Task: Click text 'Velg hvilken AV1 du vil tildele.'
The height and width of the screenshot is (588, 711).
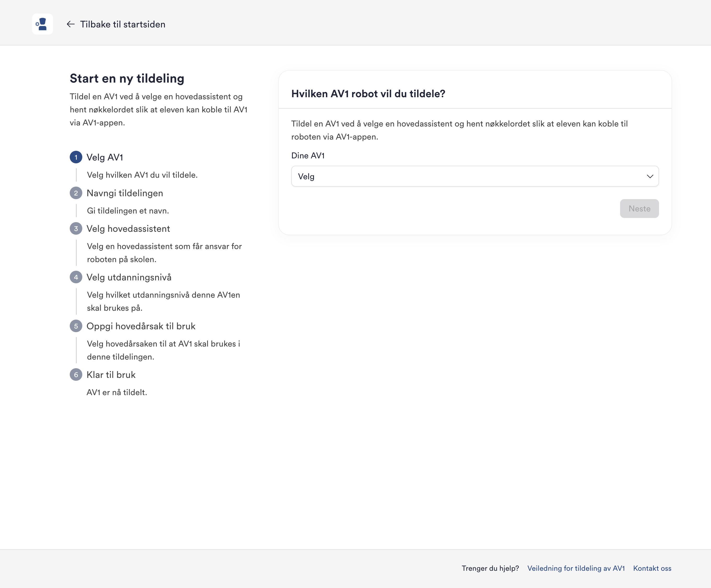Action: [x=142, y=175]
